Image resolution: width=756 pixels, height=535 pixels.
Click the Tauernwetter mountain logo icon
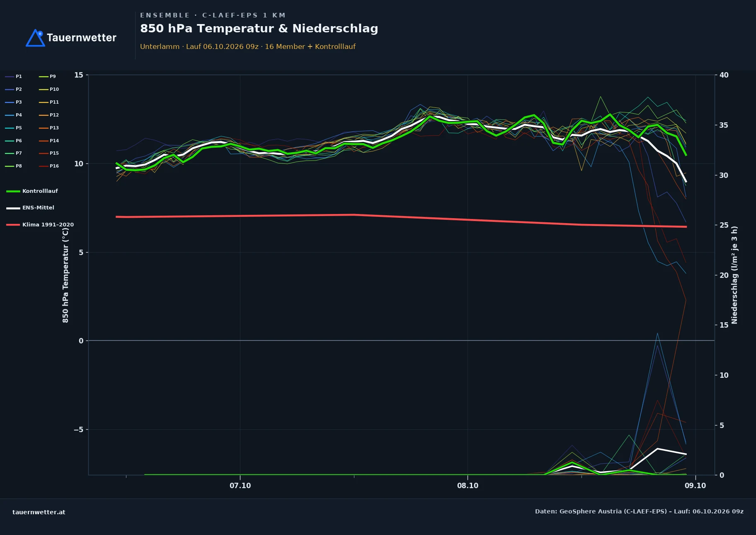[x=35, y=38]
